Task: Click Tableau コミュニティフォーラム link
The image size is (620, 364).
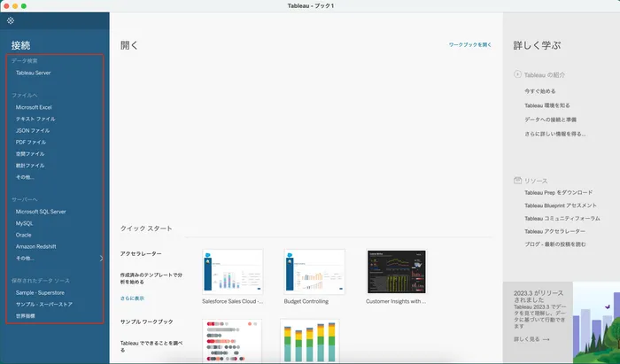Action: (562, 219)
